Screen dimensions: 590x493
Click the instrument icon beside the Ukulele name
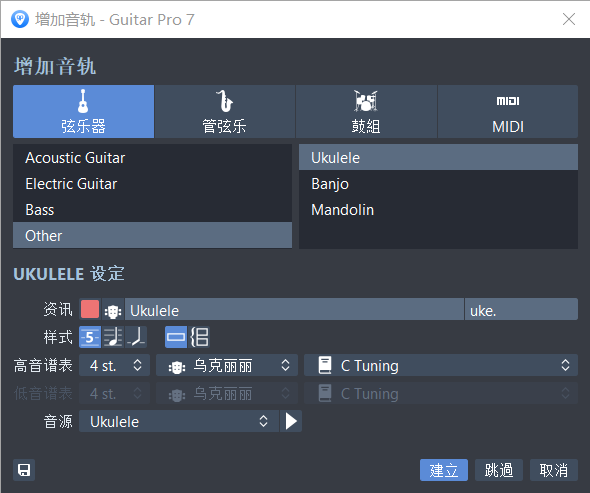[x=113, y=310]
